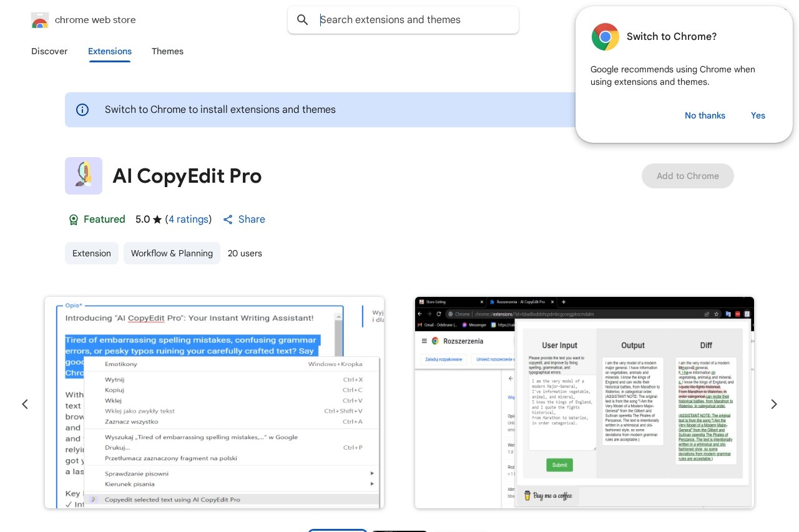Open the 4 ratings link
The width and height of the screenshot is (799, 532).
189,220
